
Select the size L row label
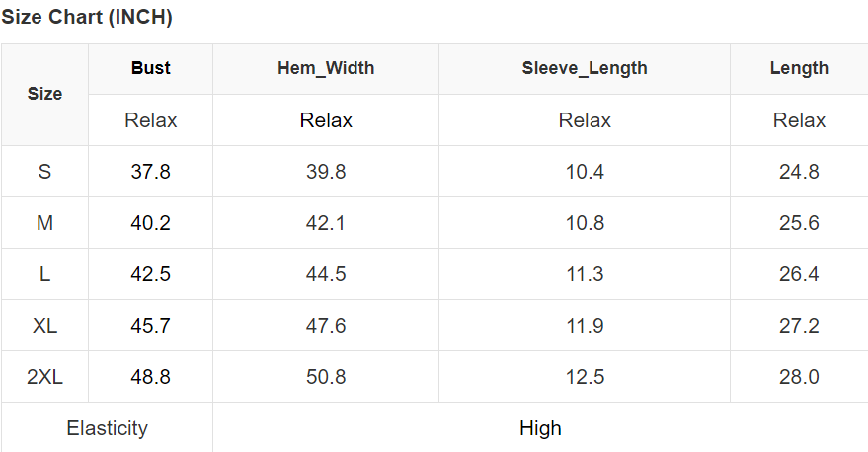pos(44,274)
